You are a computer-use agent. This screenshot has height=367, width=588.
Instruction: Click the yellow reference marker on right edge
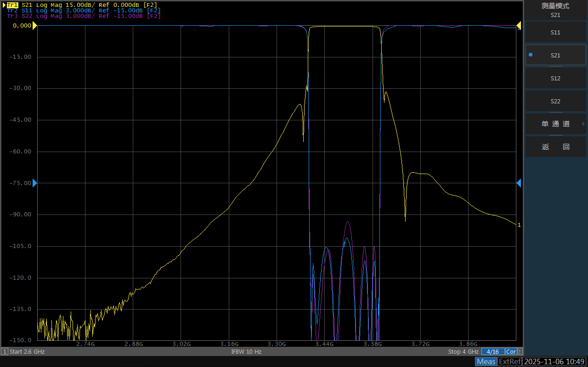click(519, 25)
